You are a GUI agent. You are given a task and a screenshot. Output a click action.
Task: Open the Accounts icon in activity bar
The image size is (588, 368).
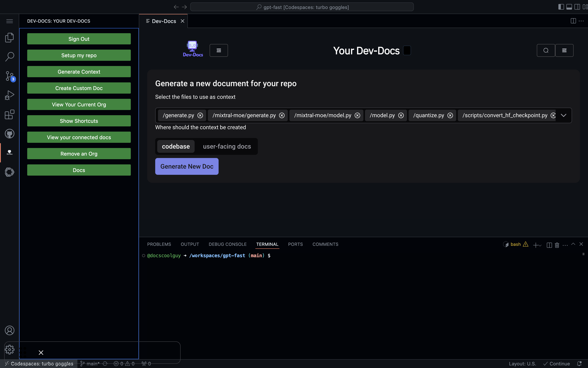point(9,330)
